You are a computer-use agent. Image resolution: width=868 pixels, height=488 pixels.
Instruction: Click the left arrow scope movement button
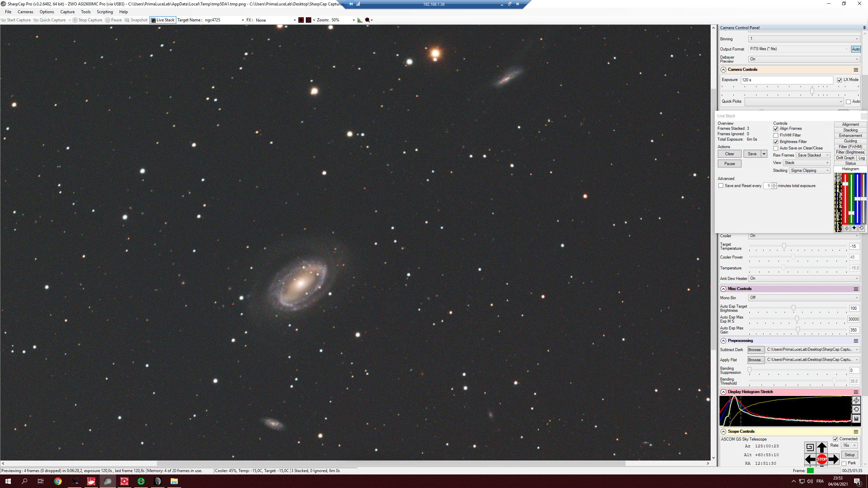(810, 460)
